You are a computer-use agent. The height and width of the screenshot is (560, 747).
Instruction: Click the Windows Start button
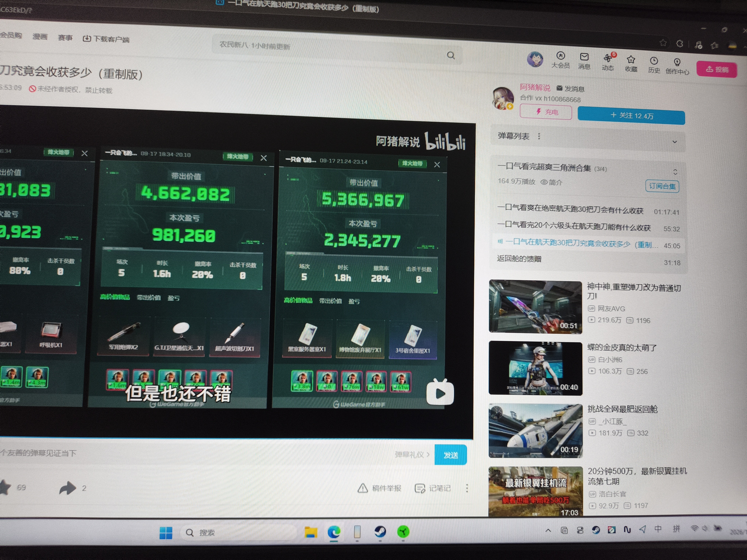coord(166,533)
